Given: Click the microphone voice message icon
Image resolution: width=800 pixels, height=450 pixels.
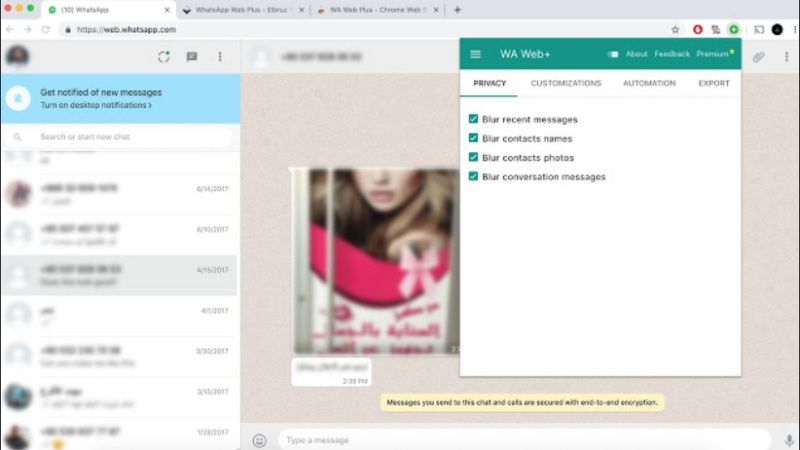Looking at the screenshot, I should (x=789, y=440).
